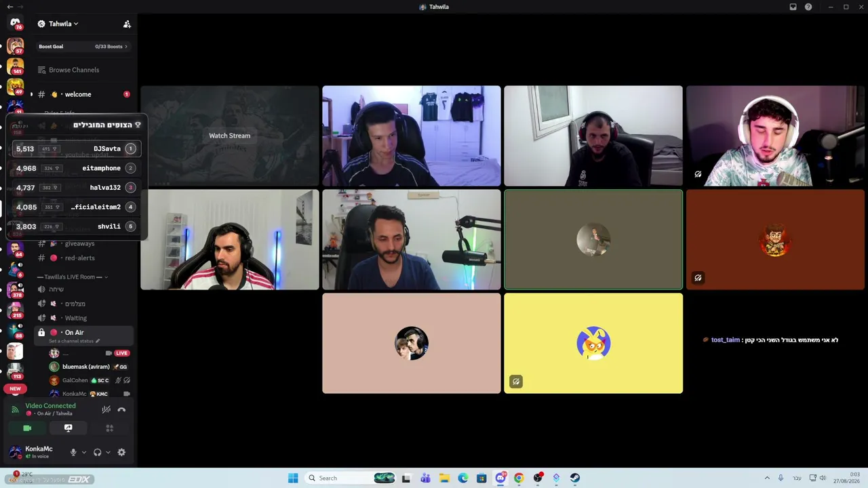
Task: Click the tray microphone indicator
Action: 781,478
